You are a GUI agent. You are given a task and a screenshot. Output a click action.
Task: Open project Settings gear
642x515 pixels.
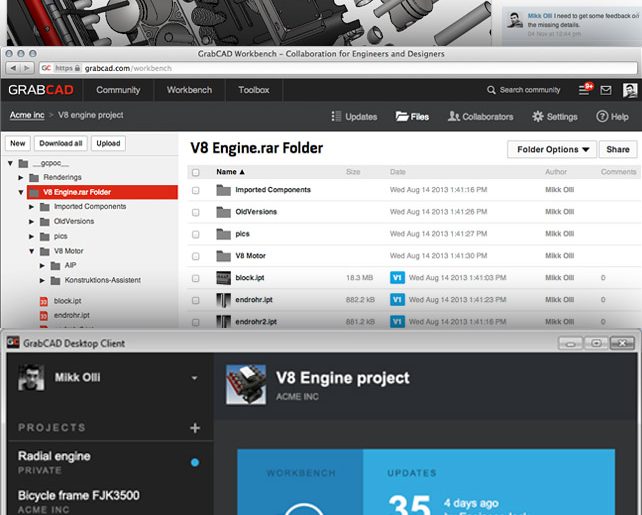click(554, 117)
